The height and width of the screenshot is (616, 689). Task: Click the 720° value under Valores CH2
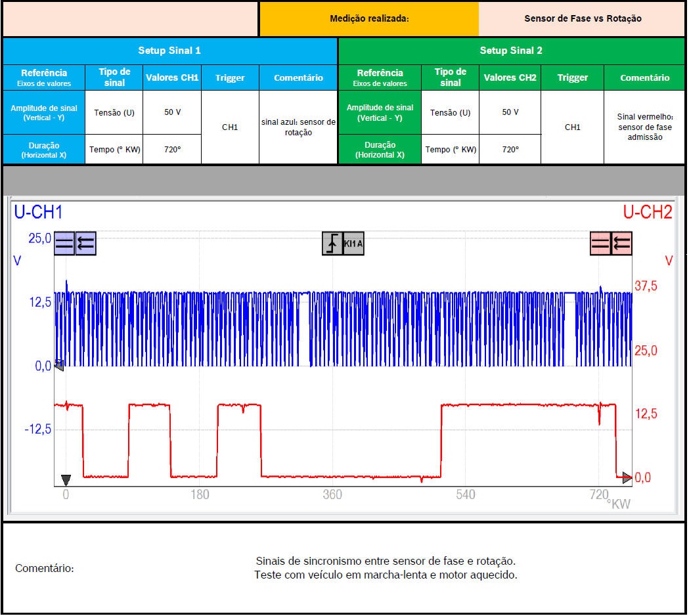510,150
